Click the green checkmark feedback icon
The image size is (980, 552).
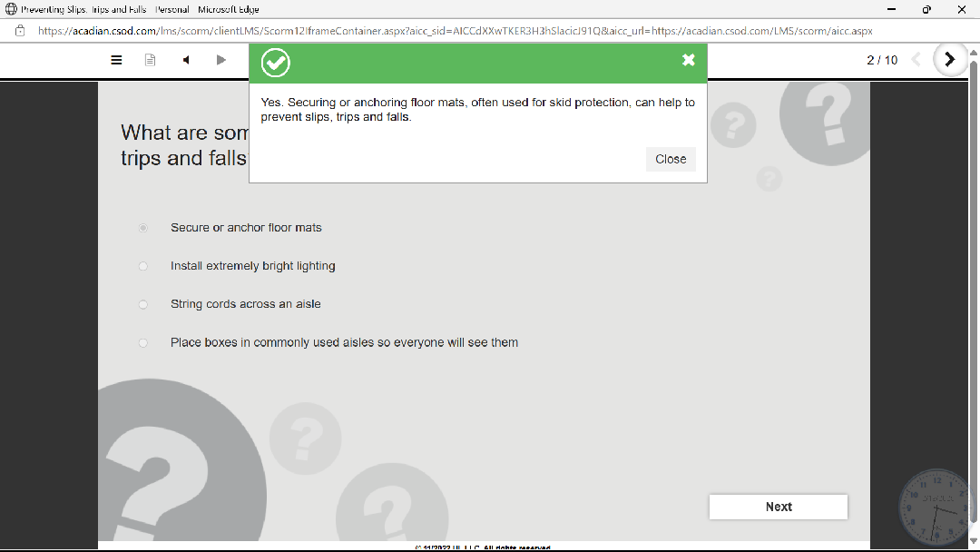(276, 63)
